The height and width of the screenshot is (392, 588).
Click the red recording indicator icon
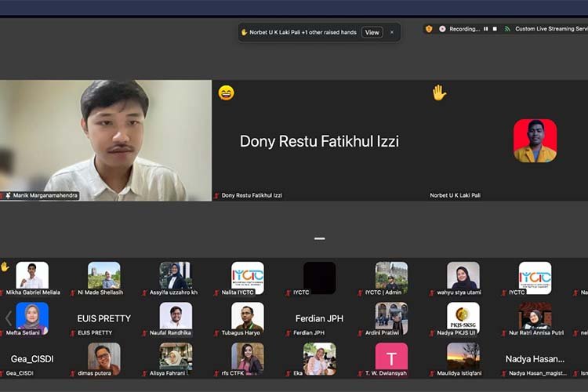pyautogui.click(x=442, y=29)
